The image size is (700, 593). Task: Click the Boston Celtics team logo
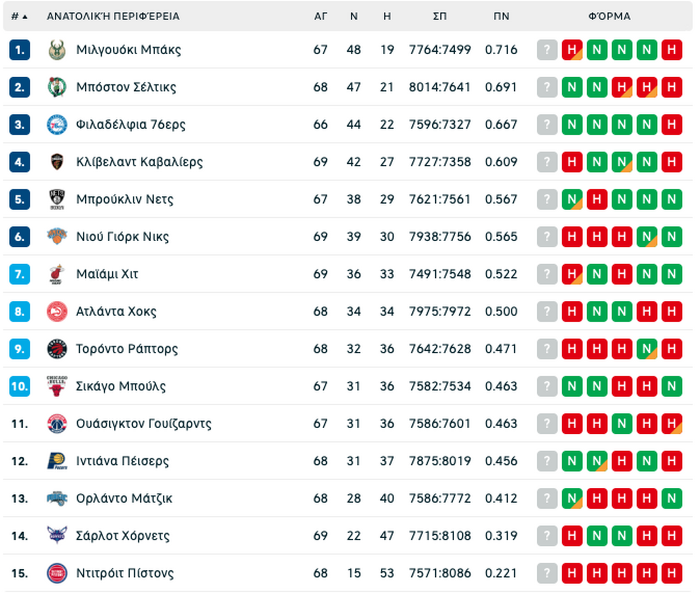pyautogui.click(x=57, y=87)
